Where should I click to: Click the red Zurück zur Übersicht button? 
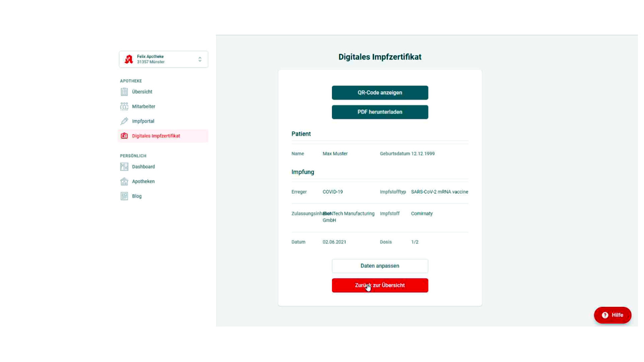380,285
